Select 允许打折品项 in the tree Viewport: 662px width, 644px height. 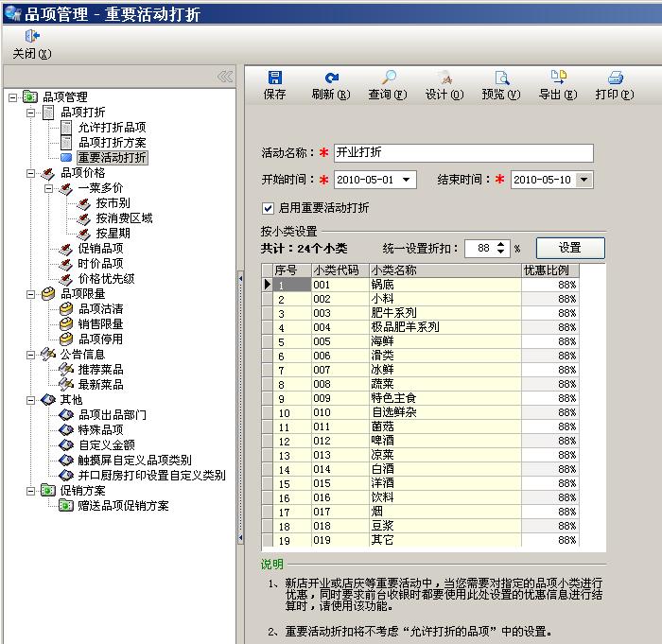click(112, 128)
